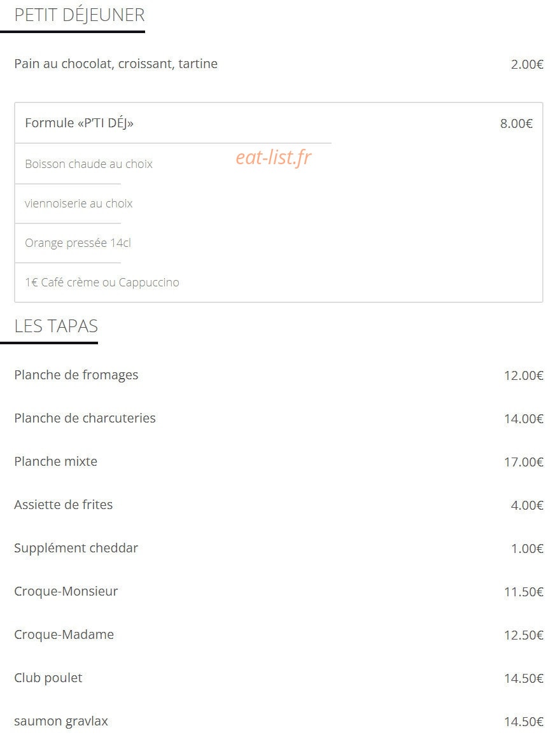Screen dimensions: 560x742
Task: Click the PETIT DÉJEUNER section heading
Action: click(80, 15)
